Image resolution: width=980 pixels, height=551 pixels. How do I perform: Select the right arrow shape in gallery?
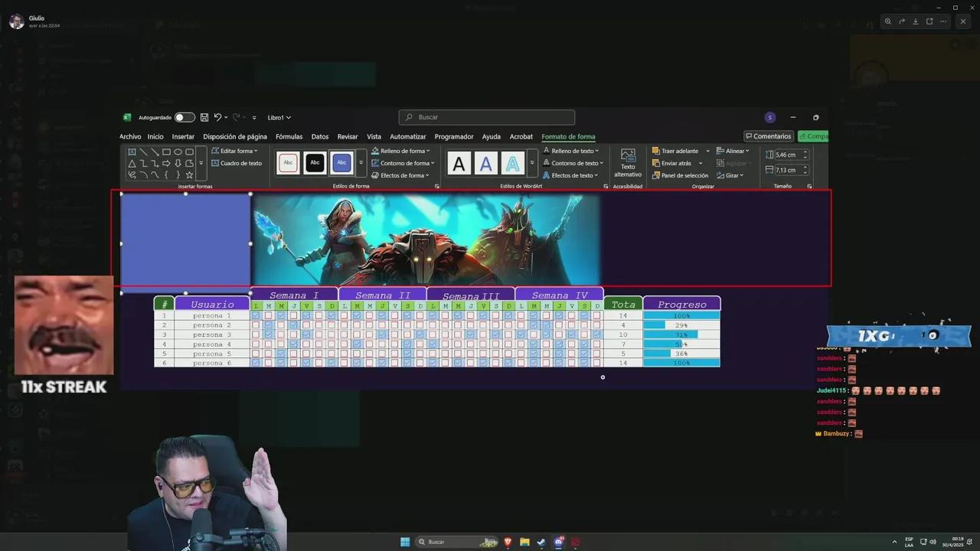[166, 163]
